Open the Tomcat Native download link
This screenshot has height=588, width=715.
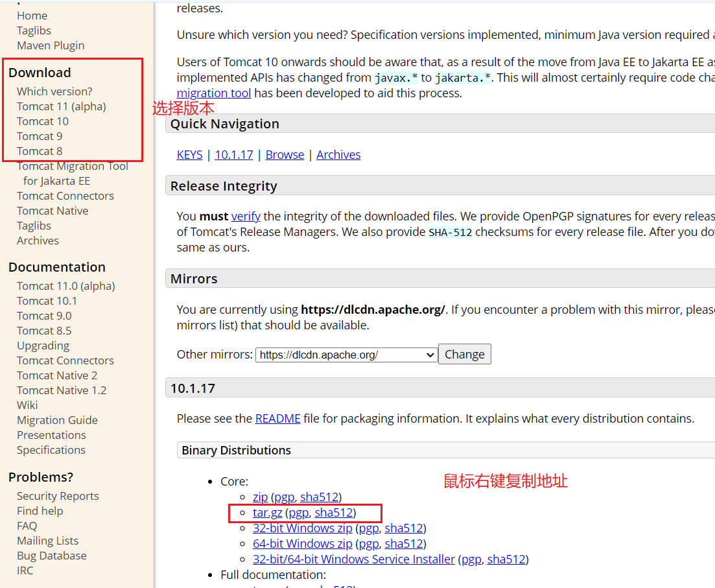pos(53,211)
